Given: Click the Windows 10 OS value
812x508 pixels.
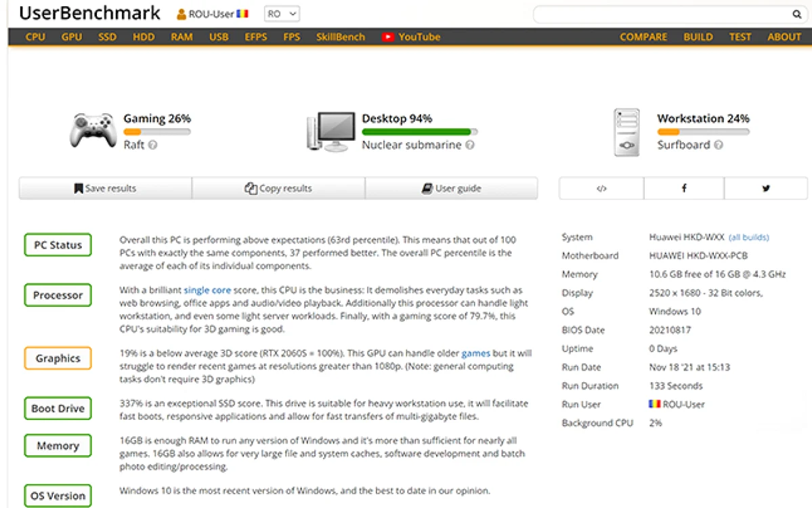Looking at the screenshot, I should (x=675, y=312).
